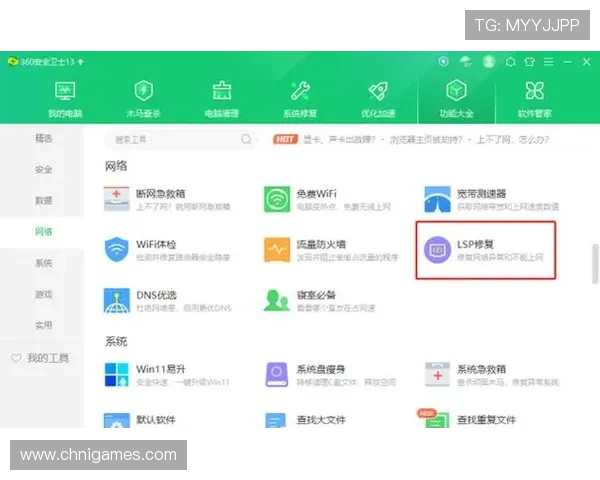Click the search magnifier icon

(x=246, y=139)
